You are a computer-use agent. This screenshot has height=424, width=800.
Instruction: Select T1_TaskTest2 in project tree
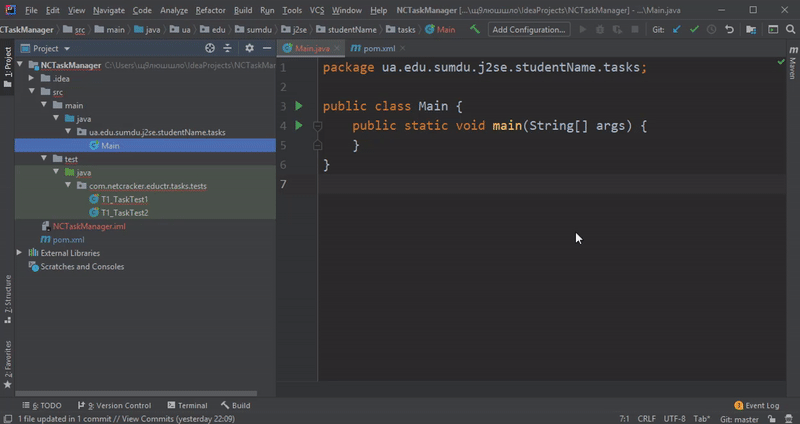(x=124, y=213)
